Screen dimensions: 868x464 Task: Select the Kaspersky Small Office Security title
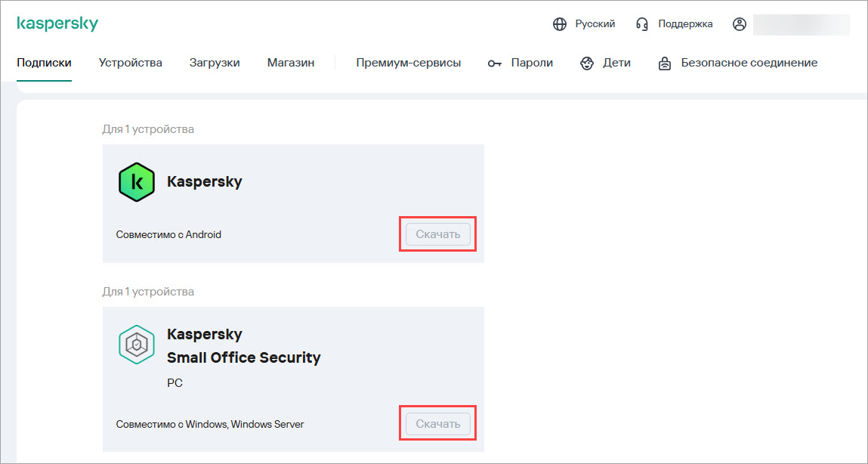(x=243, y=346)
